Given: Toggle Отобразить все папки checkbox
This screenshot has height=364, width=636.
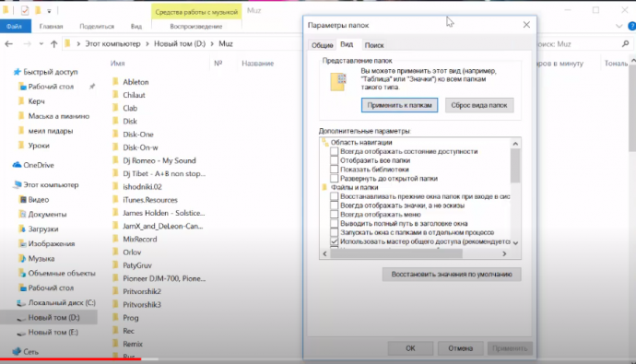Looking at the screenshot, I should pyautogui.click(x=334, y=160).
